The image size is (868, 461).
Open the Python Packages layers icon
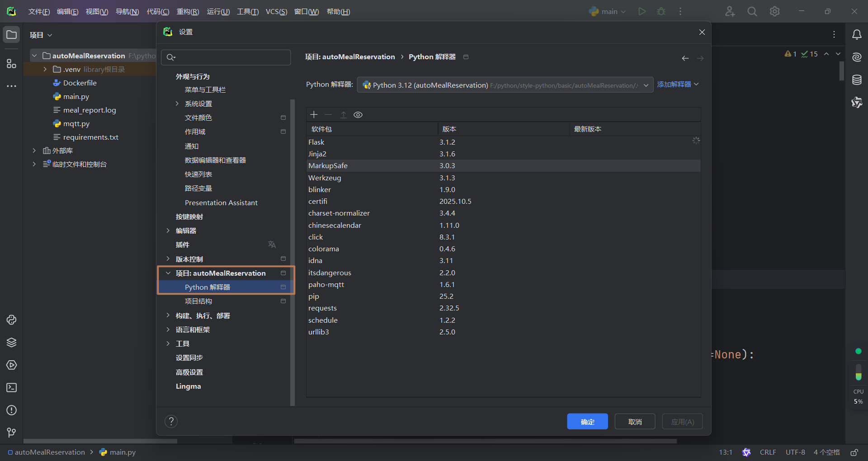click(11, 343)
